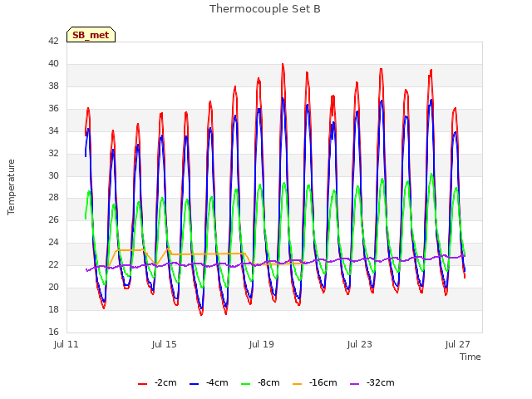Image resolution: width=532 pixels, height=399 pixels.
Task: Click the Jul 23 x-axis tick label
Action: pos(360,344)
